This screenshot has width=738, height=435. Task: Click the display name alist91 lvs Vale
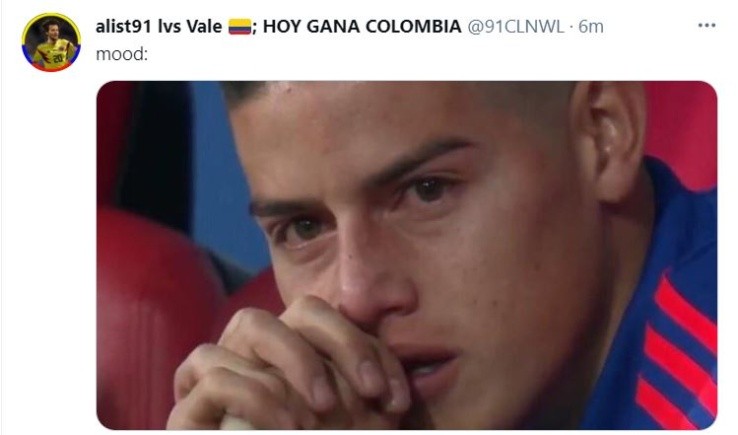coord(159,26)
